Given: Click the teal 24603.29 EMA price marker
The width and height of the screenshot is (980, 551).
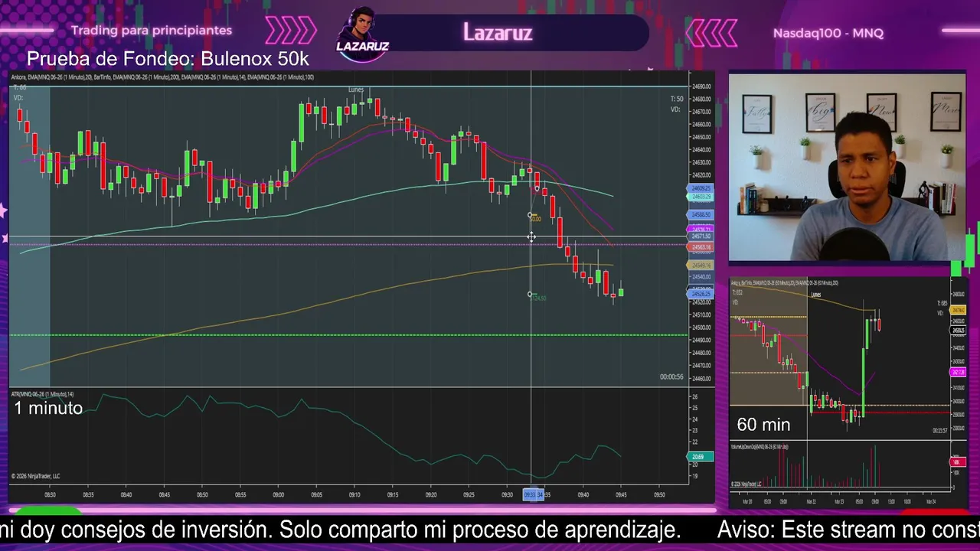Looking at the screenshot, I should point(701,197).
